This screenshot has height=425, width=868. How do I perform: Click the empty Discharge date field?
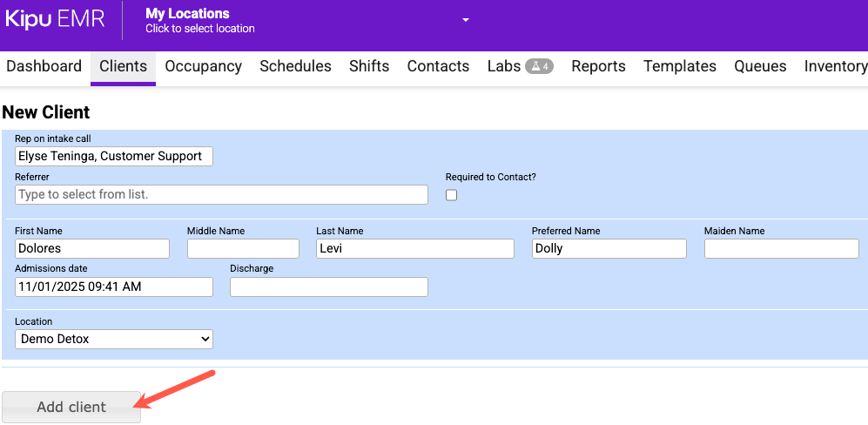(x=328, y=287)
